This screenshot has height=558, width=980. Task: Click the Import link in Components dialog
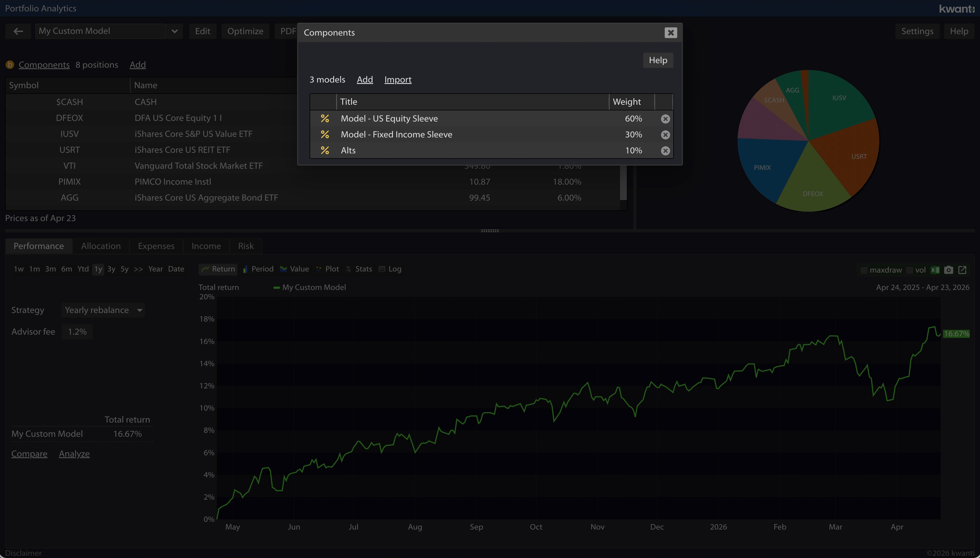pyautogui.click(x=398, y=80)
